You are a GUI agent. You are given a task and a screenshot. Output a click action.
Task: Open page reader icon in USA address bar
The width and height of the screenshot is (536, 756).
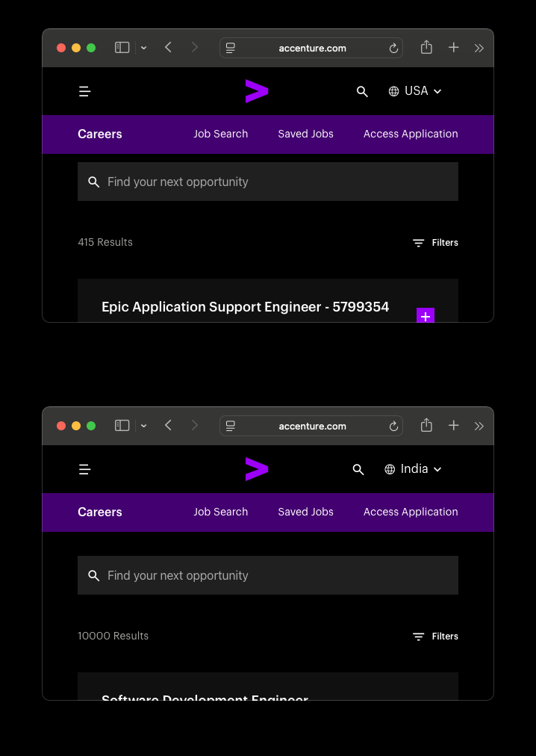click(x=231, y=49)
